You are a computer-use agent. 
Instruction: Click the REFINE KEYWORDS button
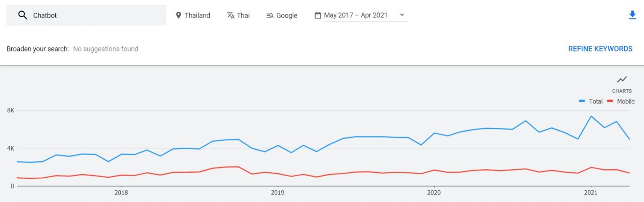point(600,49)
